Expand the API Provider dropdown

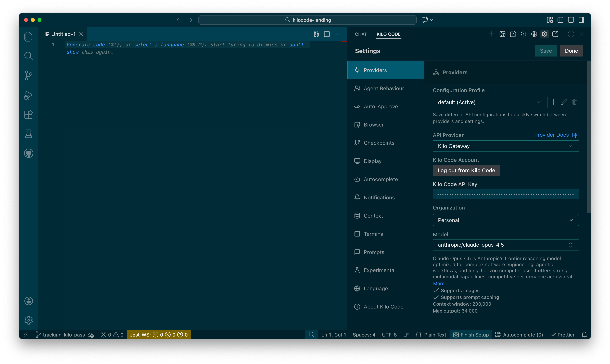(x=505, y=146)
